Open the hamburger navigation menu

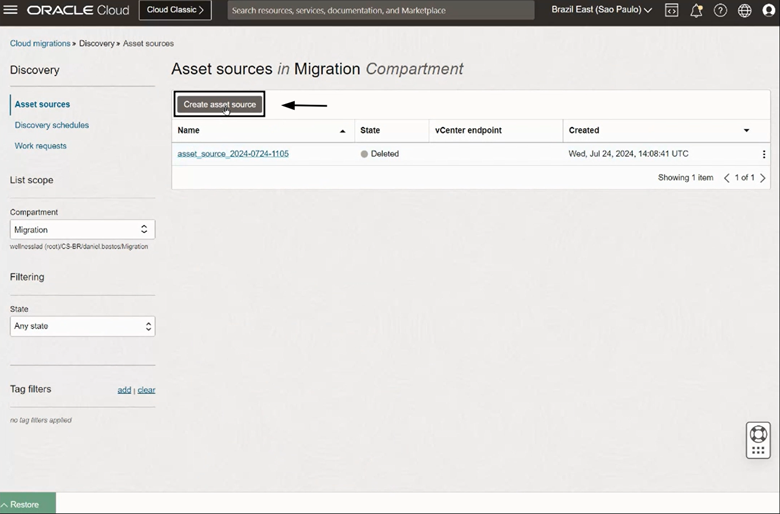[10, 10]
